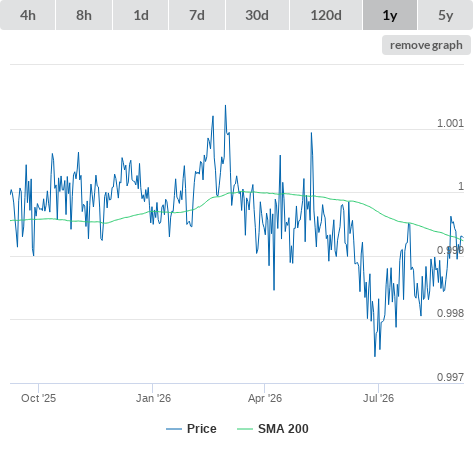The image size is (474, 455).
Task: Click the Apr '26 axis tick label
Action: click(265, 398)
